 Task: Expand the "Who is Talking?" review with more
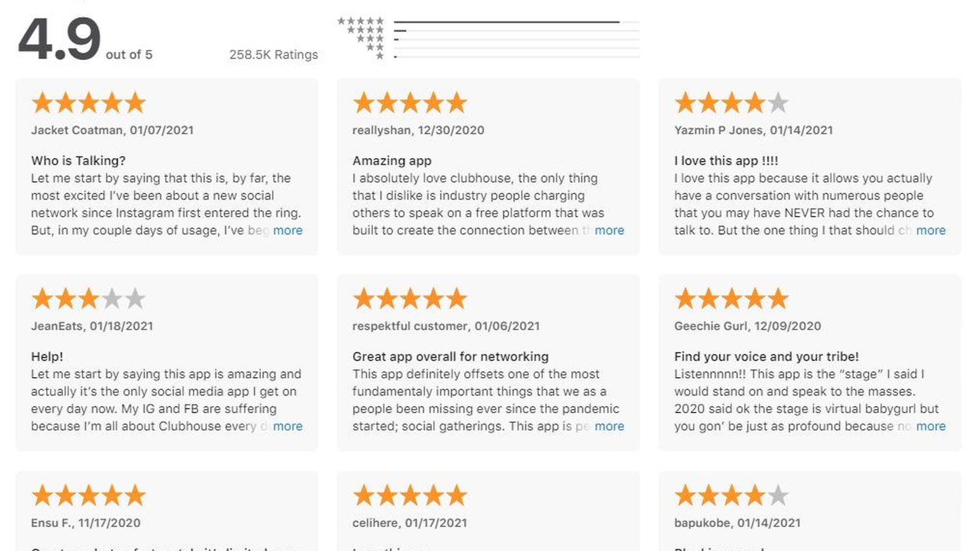coord(288,230)
